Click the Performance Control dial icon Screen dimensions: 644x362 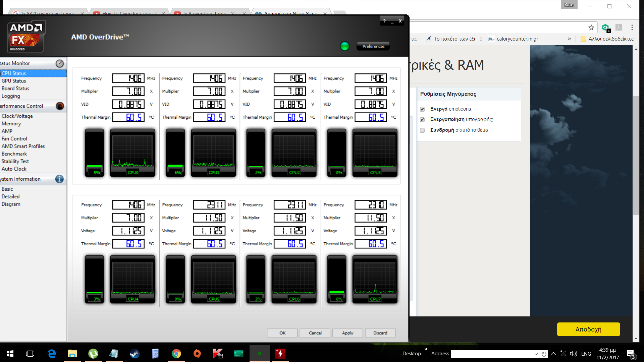coord(60,106)
